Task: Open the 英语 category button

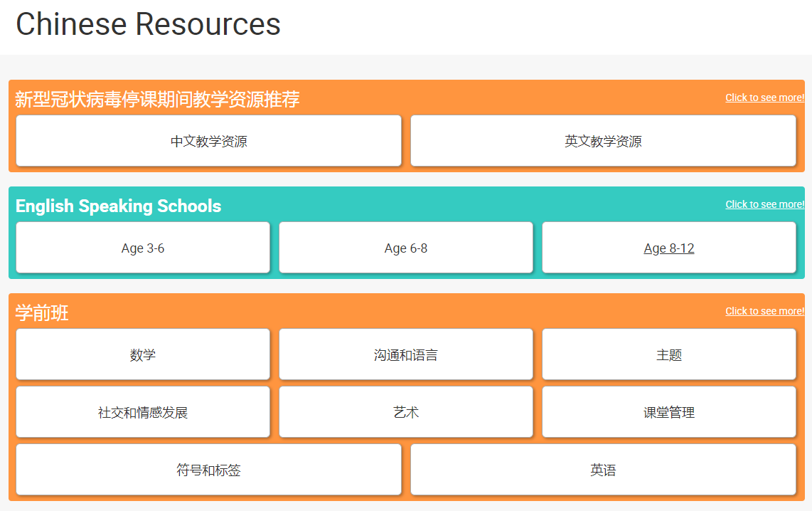Action: [603, 470]
